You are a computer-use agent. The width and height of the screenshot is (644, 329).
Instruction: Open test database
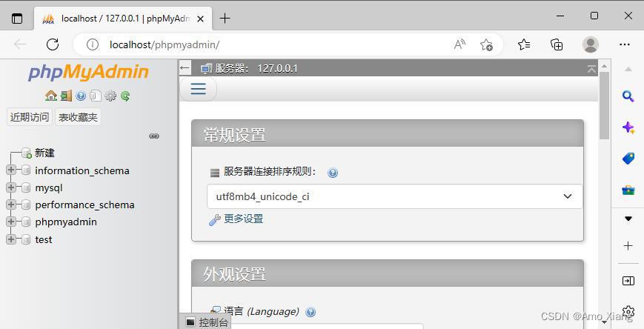point(44,240)
